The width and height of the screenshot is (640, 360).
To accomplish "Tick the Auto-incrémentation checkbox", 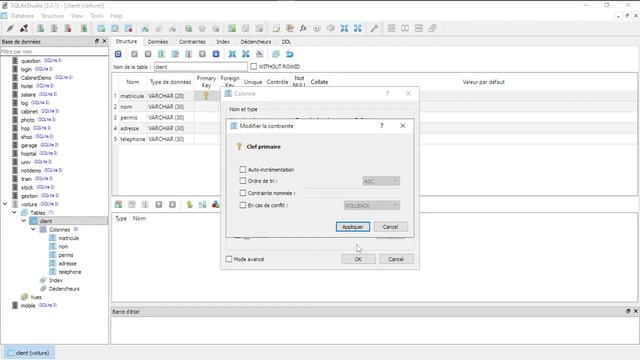I will pos(243,169).
